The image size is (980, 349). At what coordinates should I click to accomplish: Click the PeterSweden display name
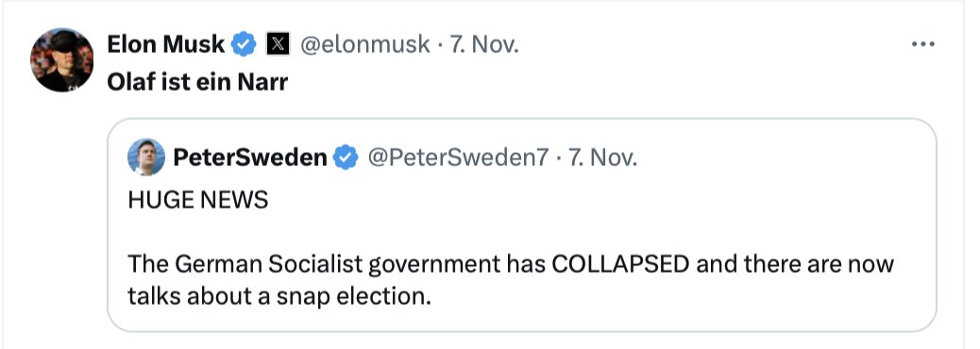coord(250,158)
